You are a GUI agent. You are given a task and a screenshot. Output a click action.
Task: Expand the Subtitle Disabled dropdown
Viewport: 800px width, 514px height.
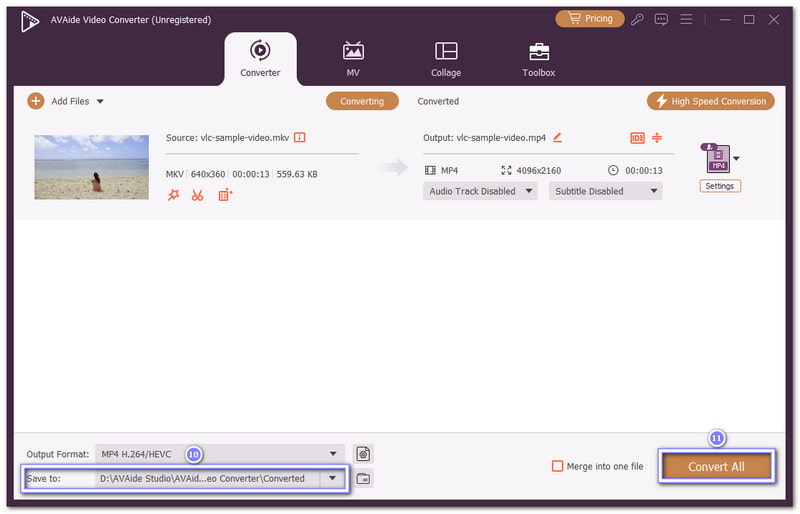[x=605, y=191]
